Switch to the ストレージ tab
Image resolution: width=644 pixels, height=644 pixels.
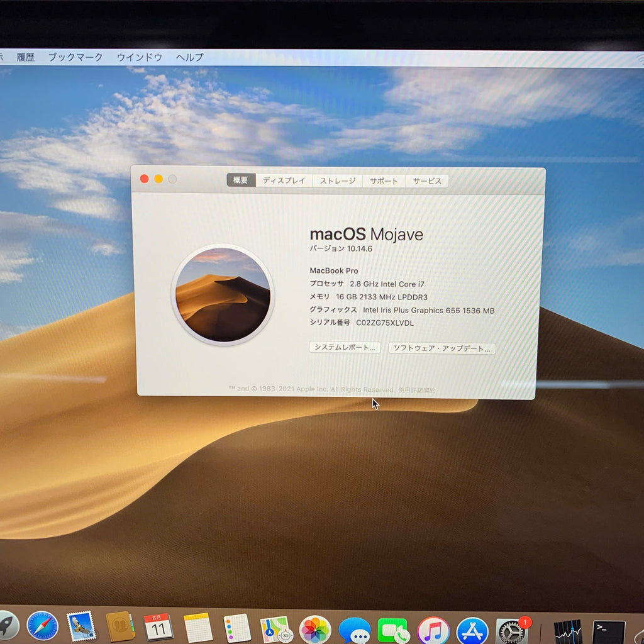[338, 180]
